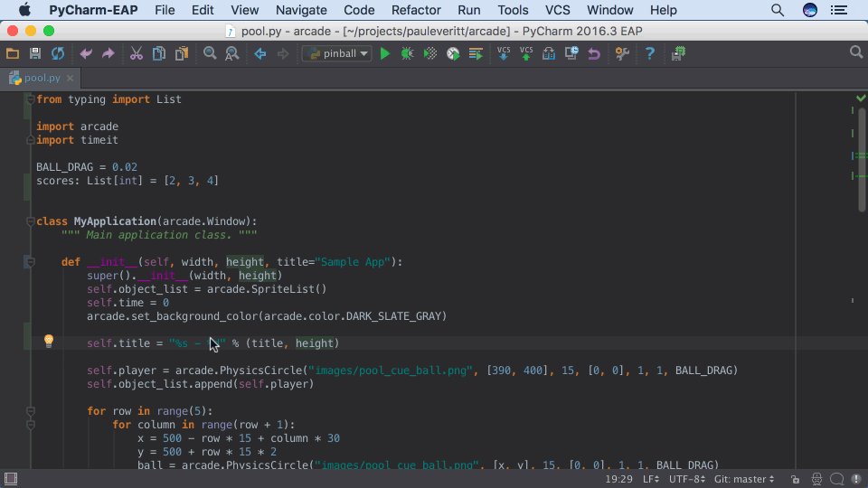Click the Paste clipboard icon
This screenshot has height=488, width=868.
(182, 53)
